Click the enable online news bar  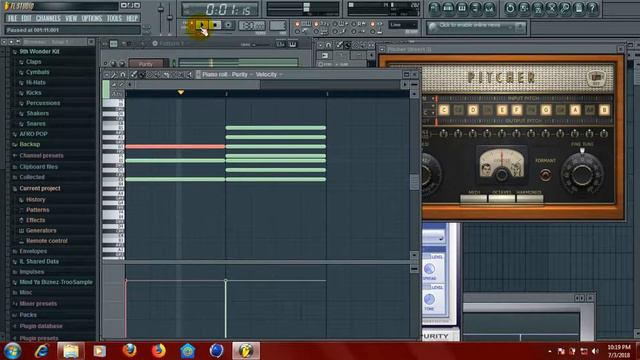point(476,27)
